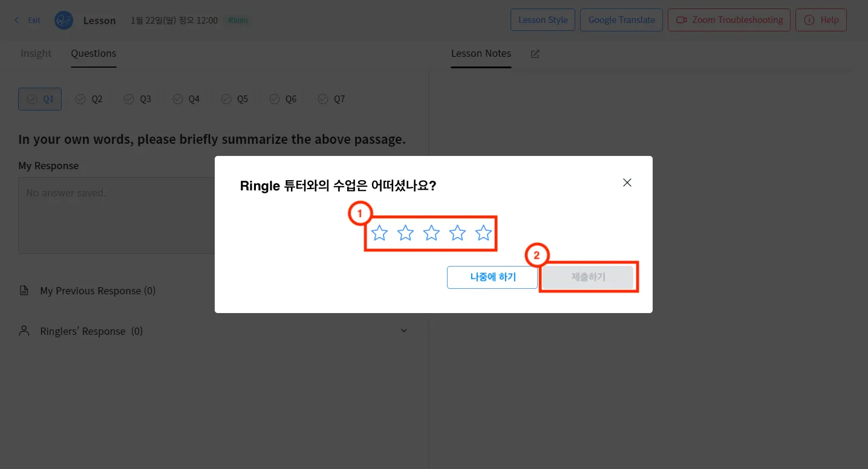Click the lesson date 1월 22일(일) 정오 12:00
868x469 pixels.
[x=174, y=21]
